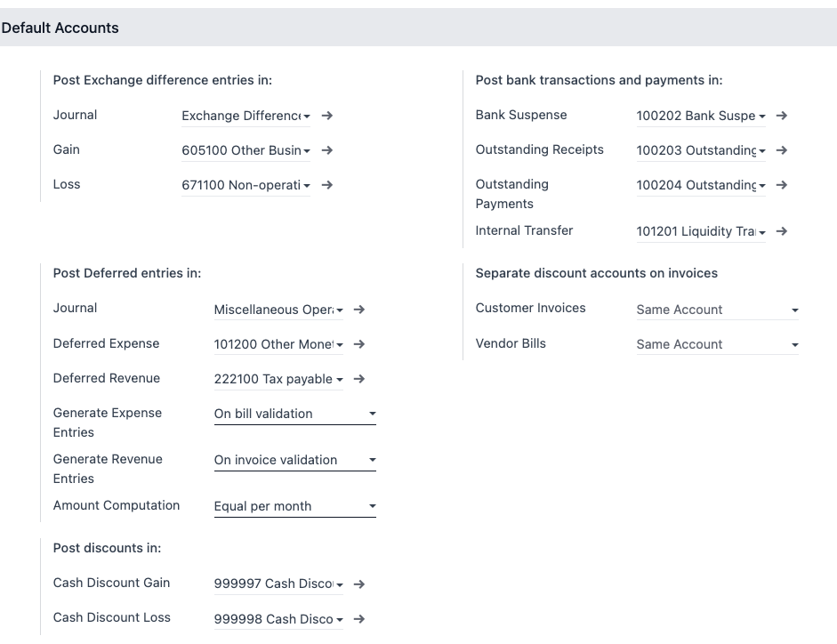Click the 'Default Accounts' section heading
Viewport: 837px width, 644px height.
60,28
